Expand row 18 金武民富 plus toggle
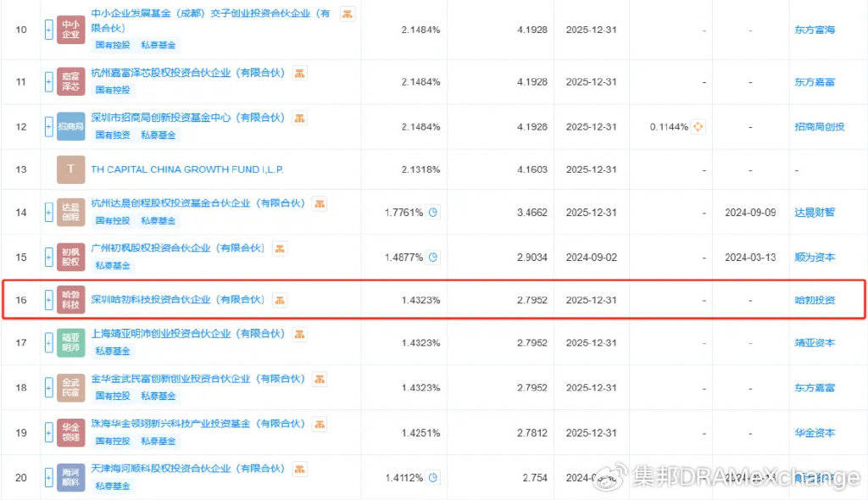Viewport: 868px width, 500px height. point(48,387)
